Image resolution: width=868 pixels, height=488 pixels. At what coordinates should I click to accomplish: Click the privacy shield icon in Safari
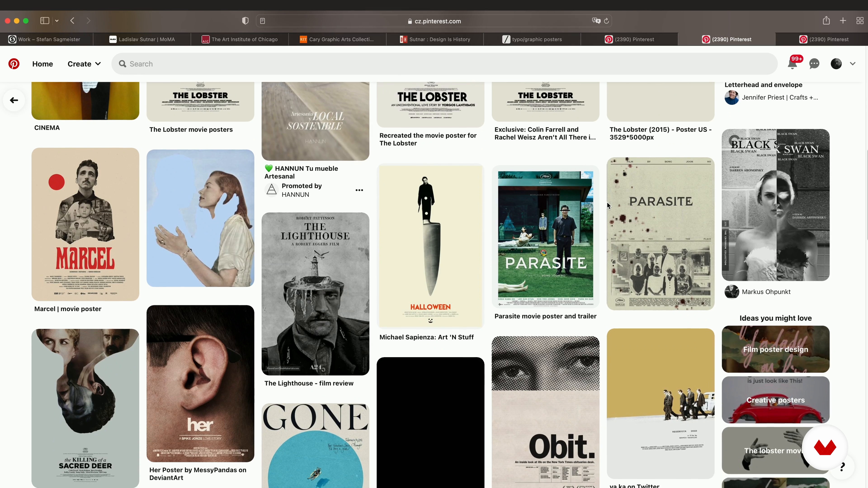tap(245, 21)
